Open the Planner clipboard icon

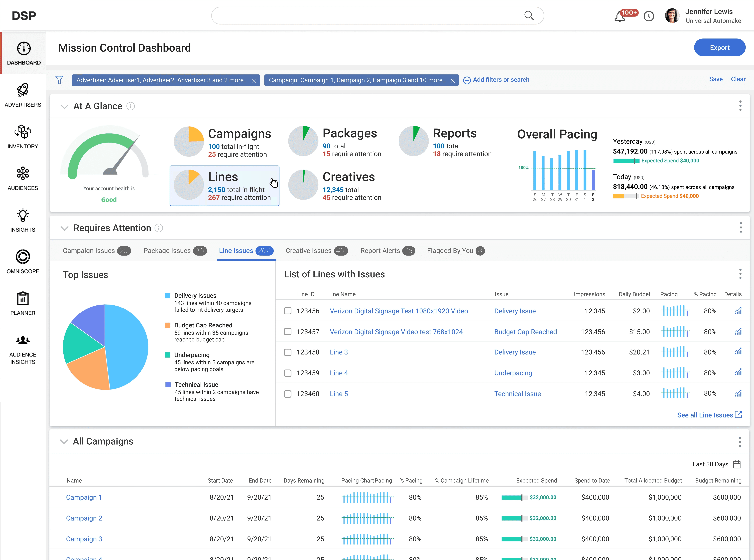tap(23, 299)
